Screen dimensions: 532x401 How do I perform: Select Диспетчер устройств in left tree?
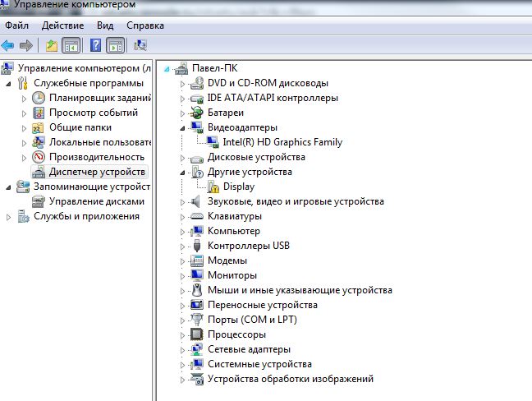click(97, 172)
